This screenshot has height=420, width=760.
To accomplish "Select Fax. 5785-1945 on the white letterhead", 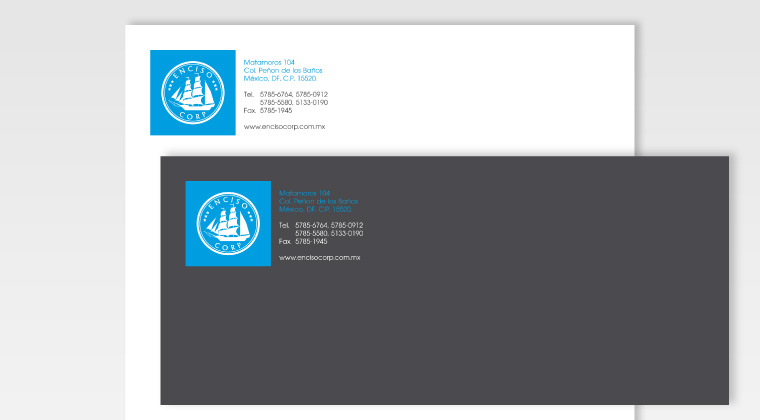I will tap(268, 110).
